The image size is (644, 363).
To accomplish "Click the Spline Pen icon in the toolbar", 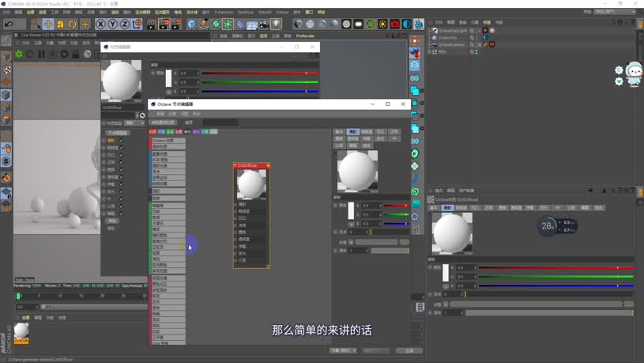I will [204, 25].
